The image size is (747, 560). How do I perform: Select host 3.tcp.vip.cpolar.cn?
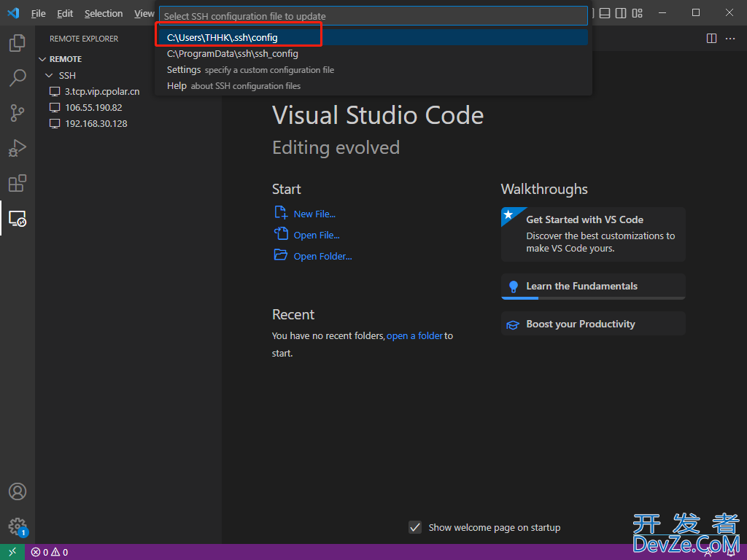pyautogui.click(x=102, y=91)
